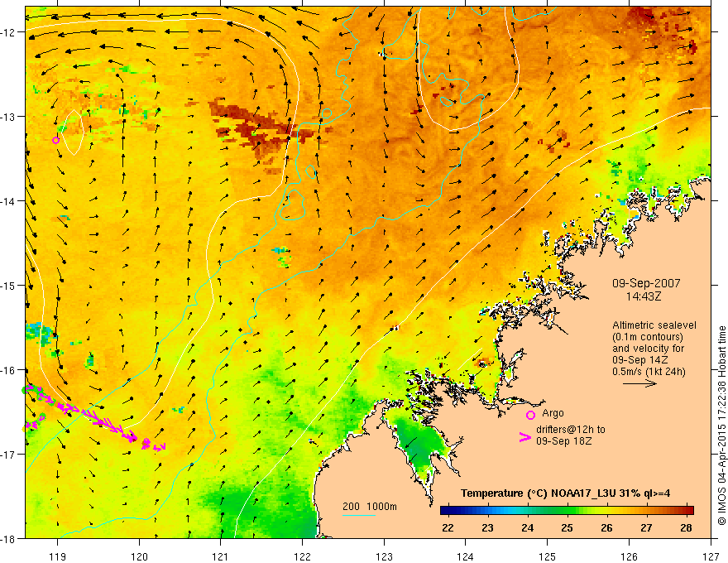The width and height of the screenshot is (728, 563).
Task: Click the latitude axis label '-12'
Action: [9, 32]
